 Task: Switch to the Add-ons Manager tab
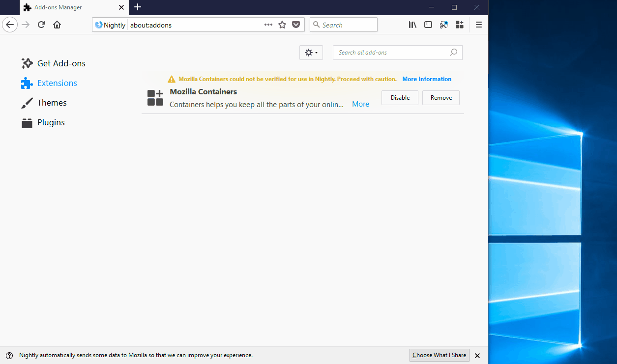click(74, 7)
